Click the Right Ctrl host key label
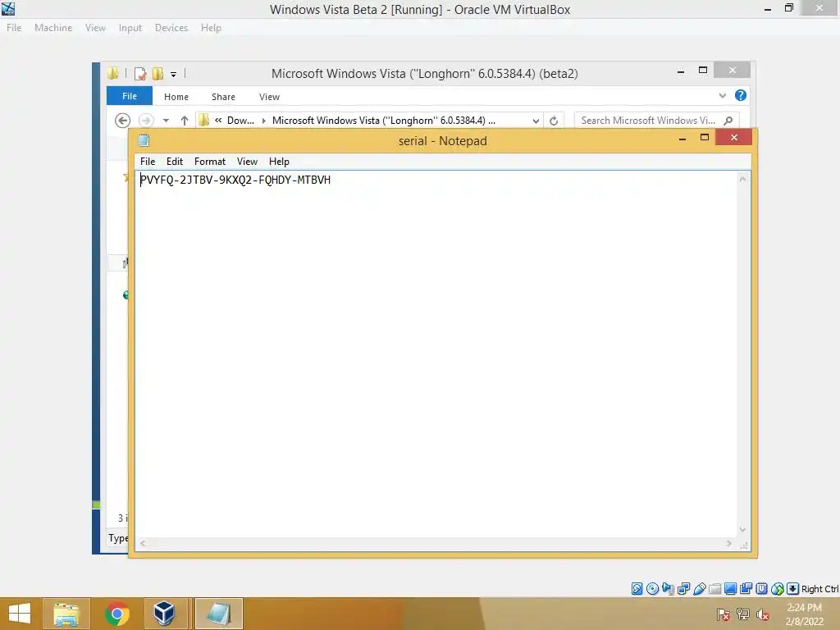The height and width of the screenshot is (630, 840). 820,589
